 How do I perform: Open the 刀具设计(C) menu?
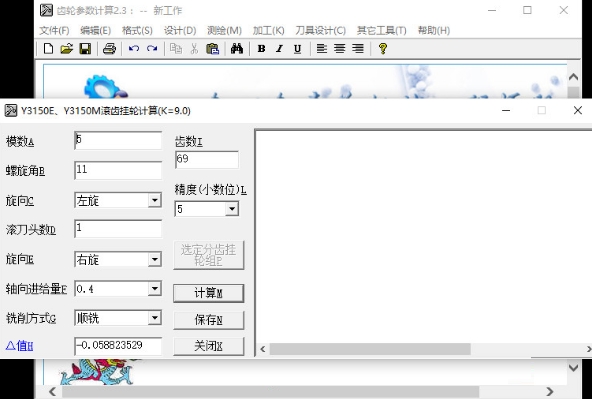click(x=321, y=31)
